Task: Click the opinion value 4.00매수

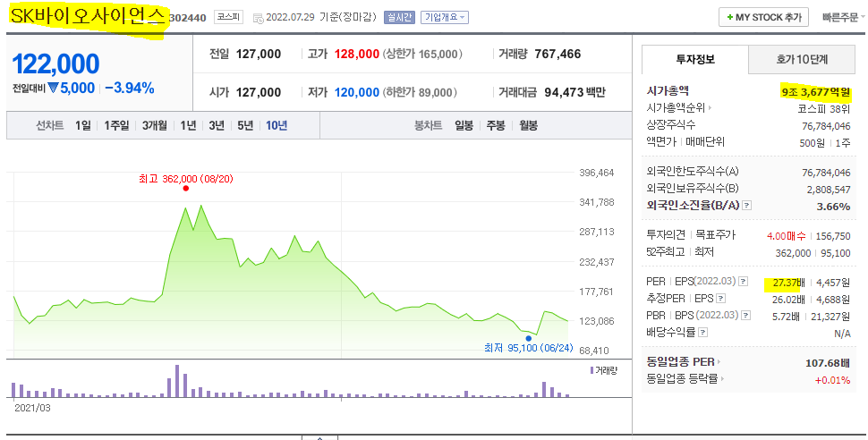Action: pyautogui.click(x=787, y=236)
